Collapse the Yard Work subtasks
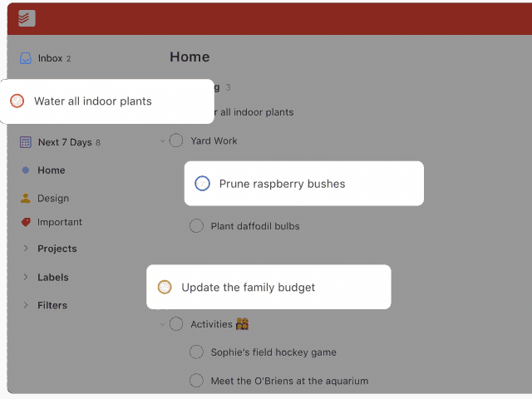Image resolution: width=532 pixels, height=399 pixels. pyautogui.click(x=162, y=140)
